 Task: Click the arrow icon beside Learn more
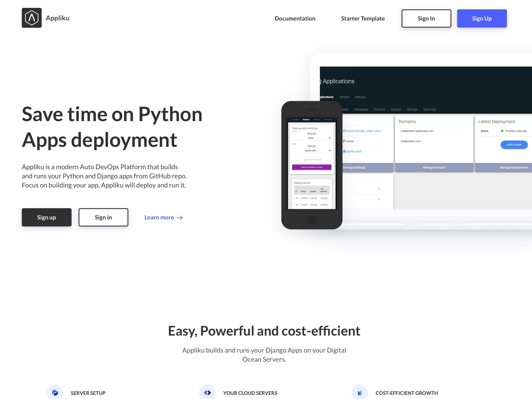pyautogui.click(x=180, y=218)
